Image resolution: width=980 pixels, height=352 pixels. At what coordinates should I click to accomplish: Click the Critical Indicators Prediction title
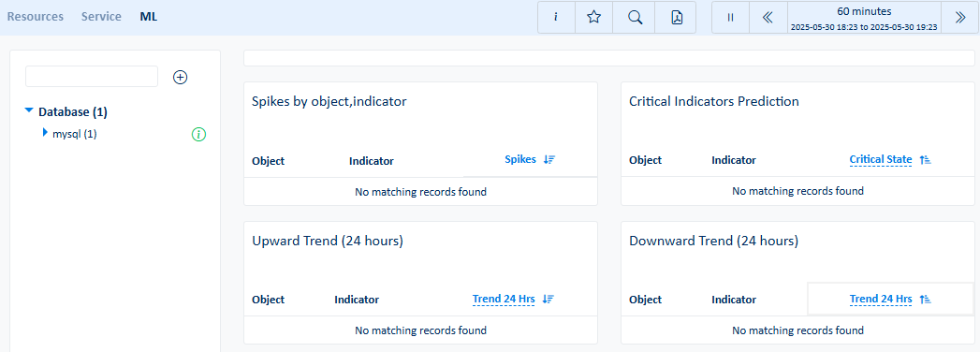pyautogui.click(x=714, y=101)
